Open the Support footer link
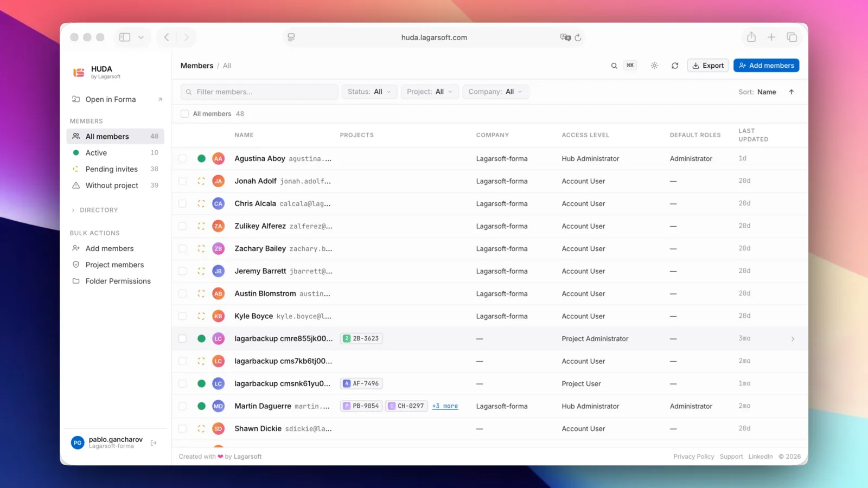Viewport: 868px width, 488px height. pyautogui.click(x=731, y=457)
